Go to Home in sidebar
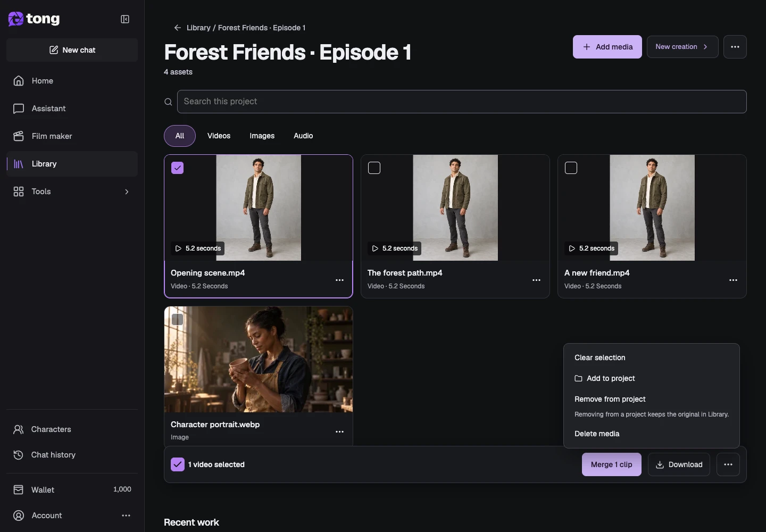Viewport: 766px width, 532px height. pyautogui.click(x=72, y=81)
